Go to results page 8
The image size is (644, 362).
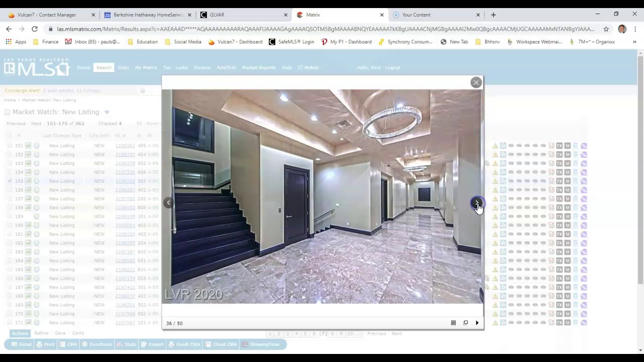pyautogui.click(x=332, y=333)
